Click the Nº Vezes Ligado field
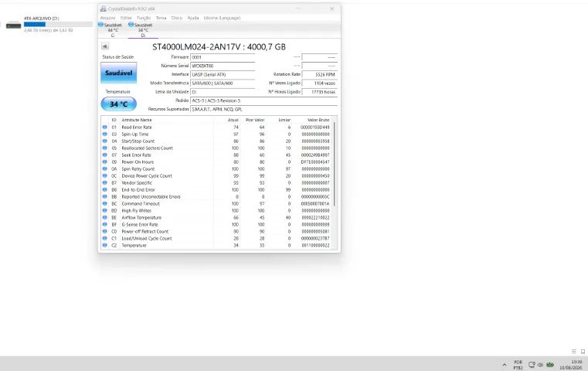The image size is (588, 371). (x=320, y=83)
